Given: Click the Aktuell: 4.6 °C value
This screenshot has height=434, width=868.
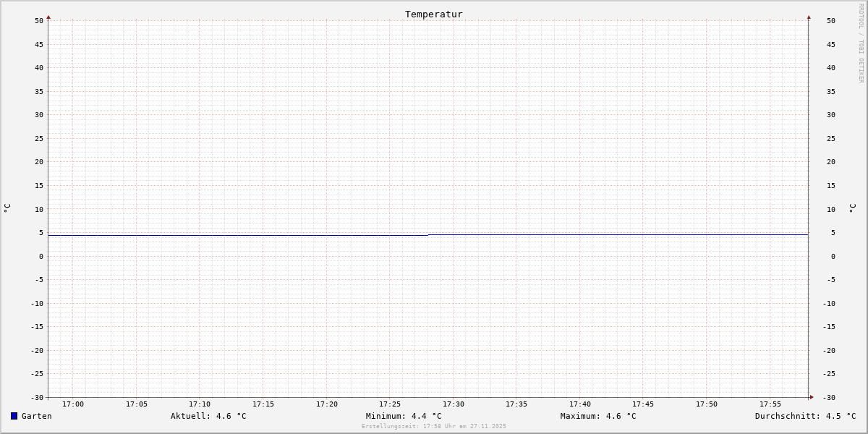Looking at the screenshot, I should [208, 416].
